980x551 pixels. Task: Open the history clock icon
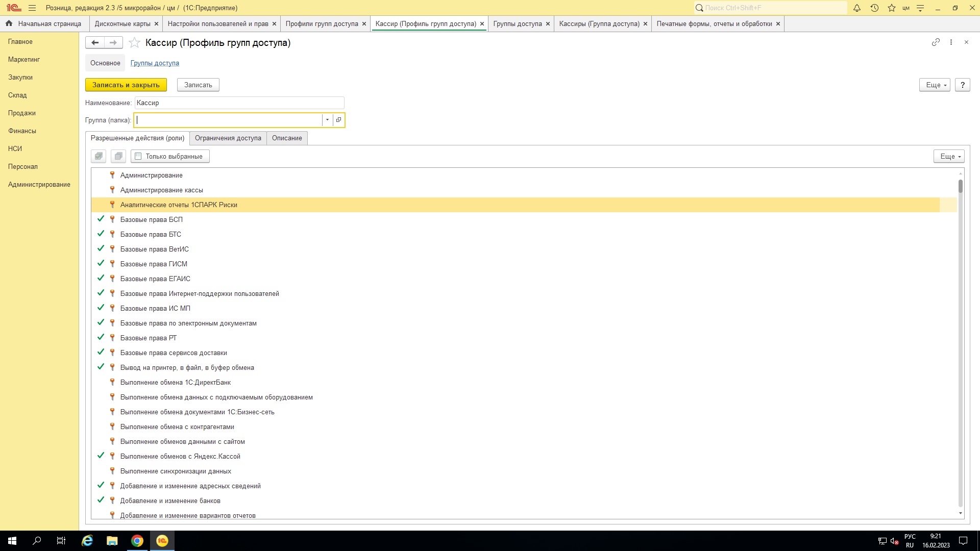click(874, 8)
